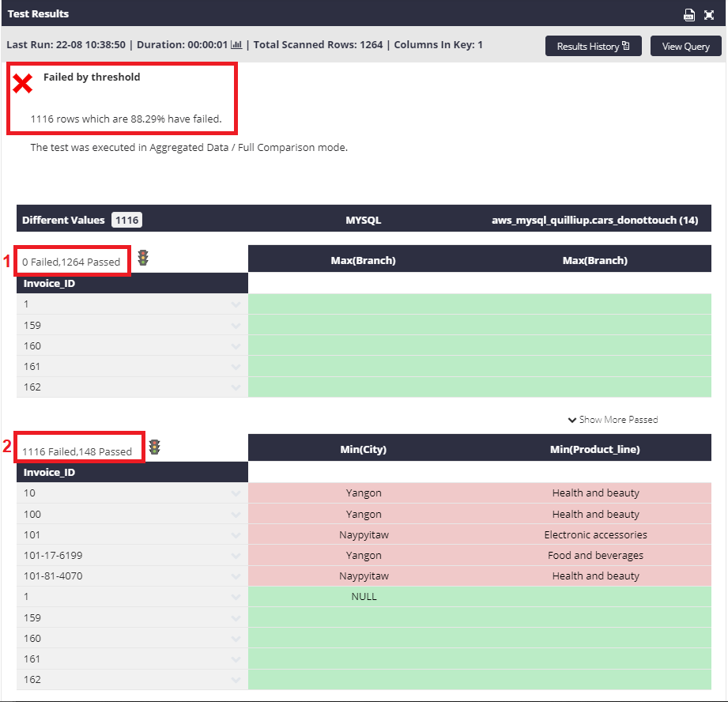Expand Invoice_ID 162 row in Min(City) table

(236, 680)
